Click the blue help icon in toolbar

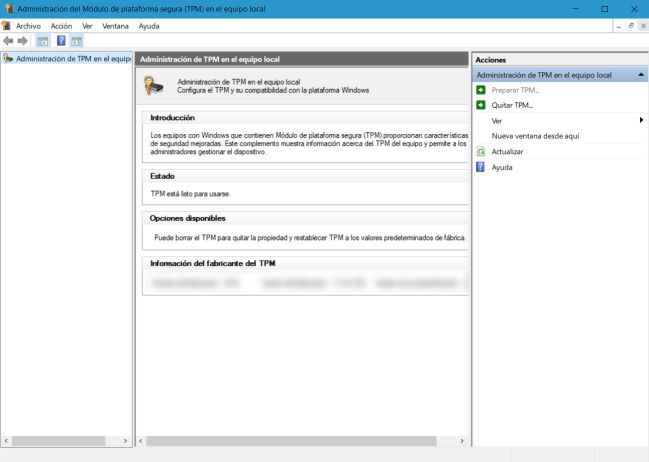click(61, 41)
